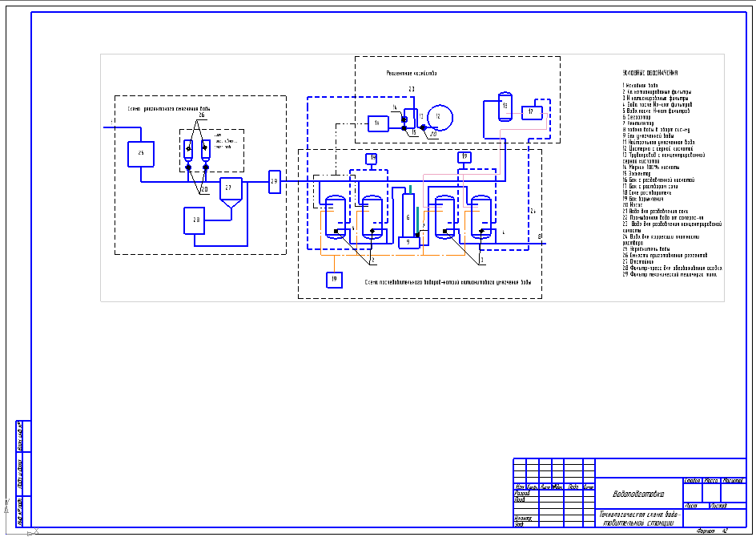Click the leftmost filter vessel in the softening scheme
The height and width of the screenshot is (537, 756).
coord(335,217)
